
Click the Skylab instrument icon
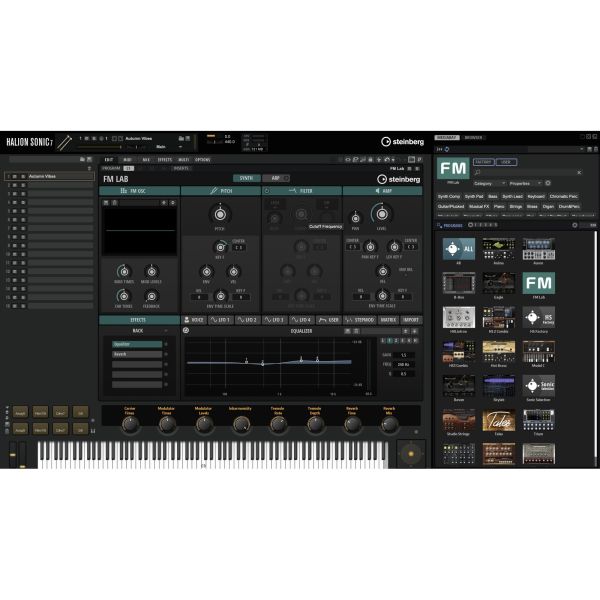(x=499, y=386)
